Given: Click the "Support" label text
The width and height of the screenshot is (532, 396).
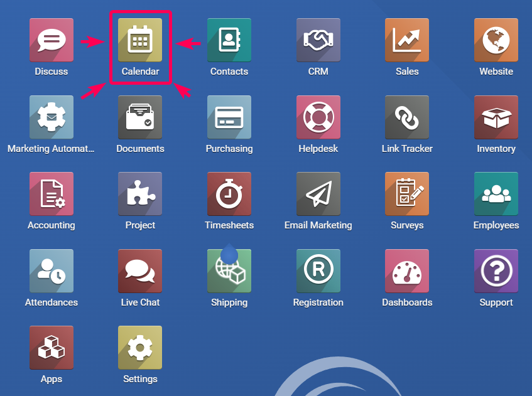Looking at the screenshot, I should tap(496, 302).
